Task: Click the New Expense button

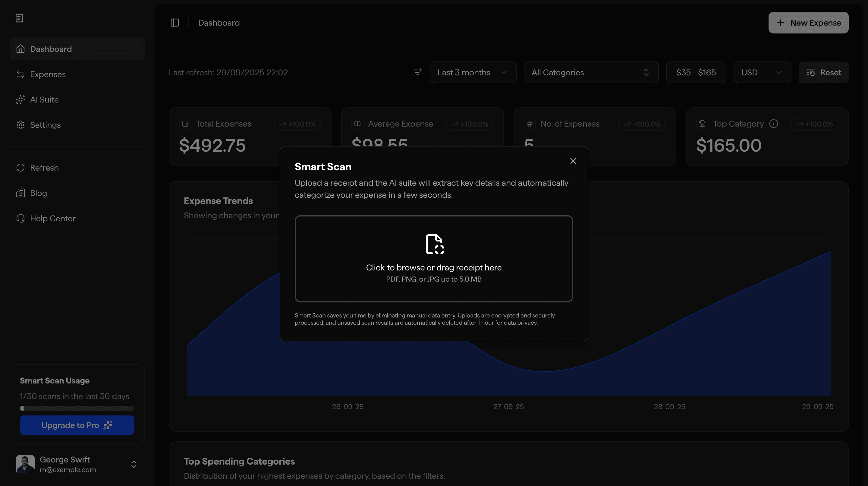Action: pyautogui.click(x=808, y=22)
